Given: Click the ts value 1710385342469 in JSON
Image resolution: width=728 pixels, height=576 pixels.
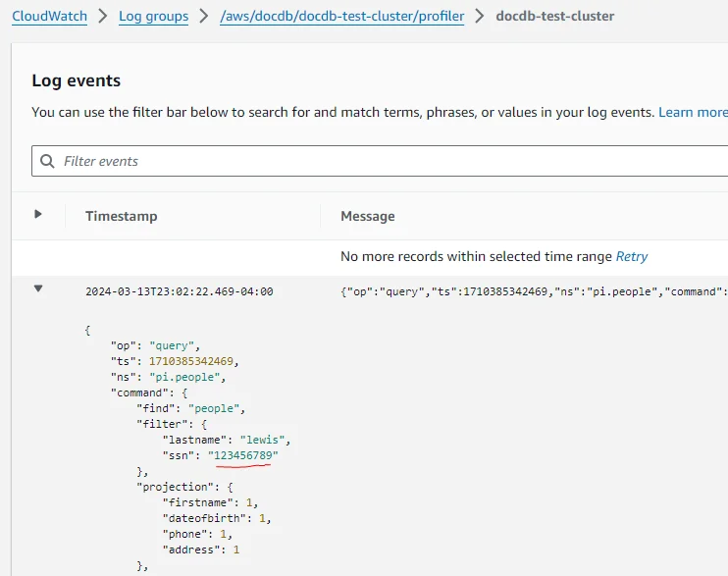Looking at the screenshot, I should tap(190, 361).
